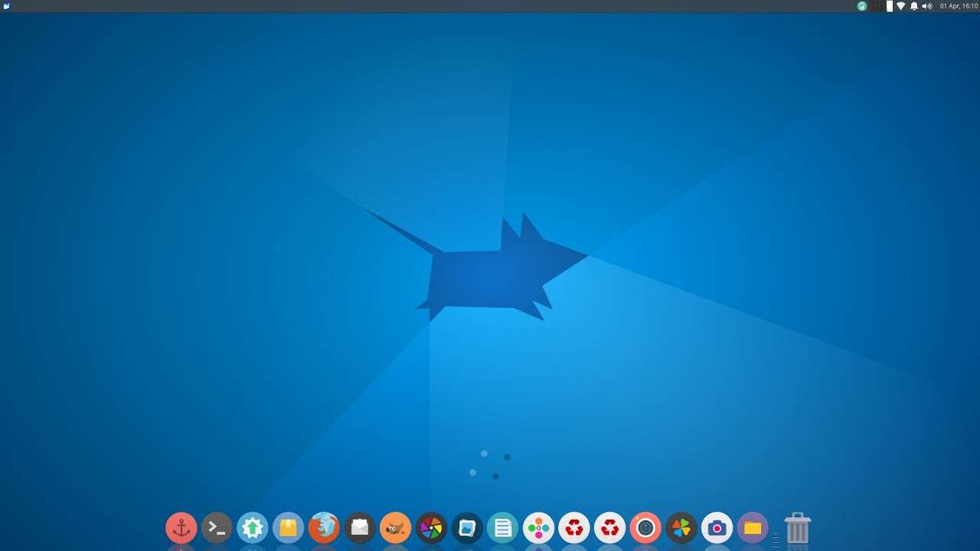Click the green power manager tray icon
980x551 pixels.
(x=861, y=6)
